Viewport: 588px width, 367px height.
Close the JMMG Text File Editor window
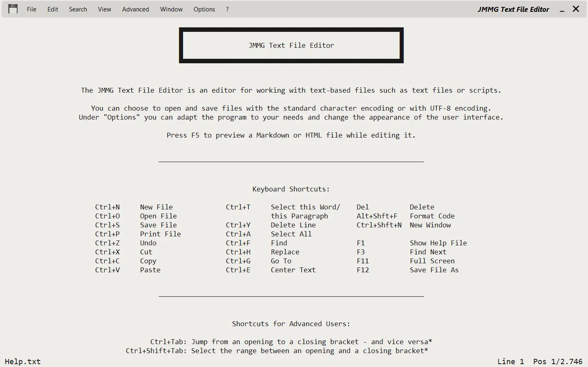tap(576, 9)
